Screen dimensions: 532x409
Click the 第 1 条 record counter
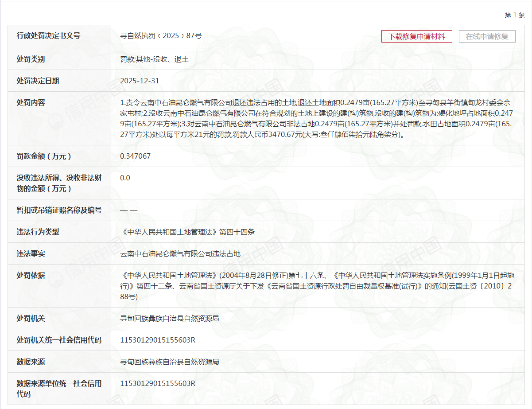[x=514, y=15]
